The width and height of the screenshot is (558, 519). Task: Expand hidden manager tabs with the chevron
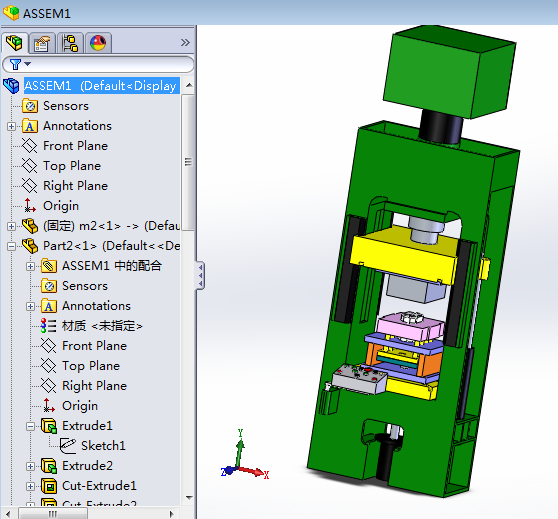185,43
